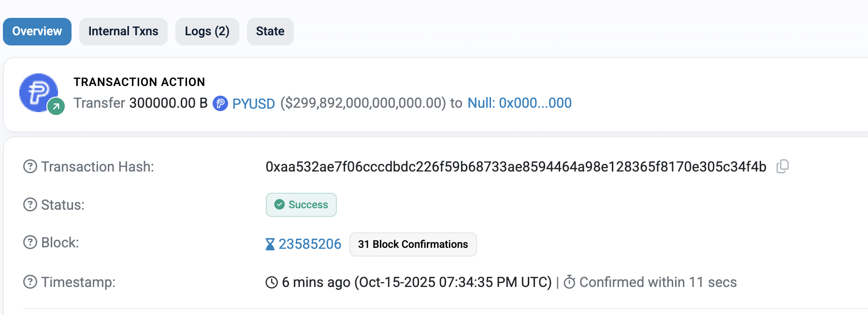Click the stopwatch icon by Confirmed within
Viewport: 868px width, 315px height.
point(570,282)
